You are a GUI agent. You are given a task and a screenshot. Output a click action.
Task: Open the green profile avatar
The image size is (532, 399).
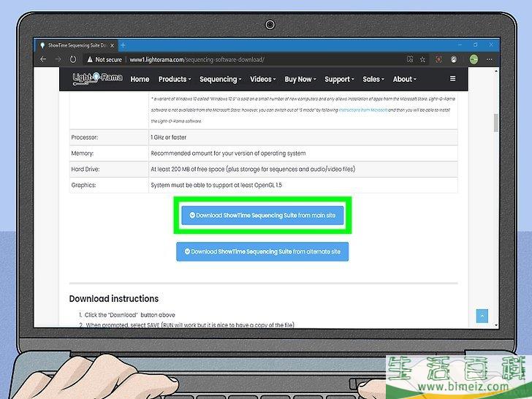(474, 59)
